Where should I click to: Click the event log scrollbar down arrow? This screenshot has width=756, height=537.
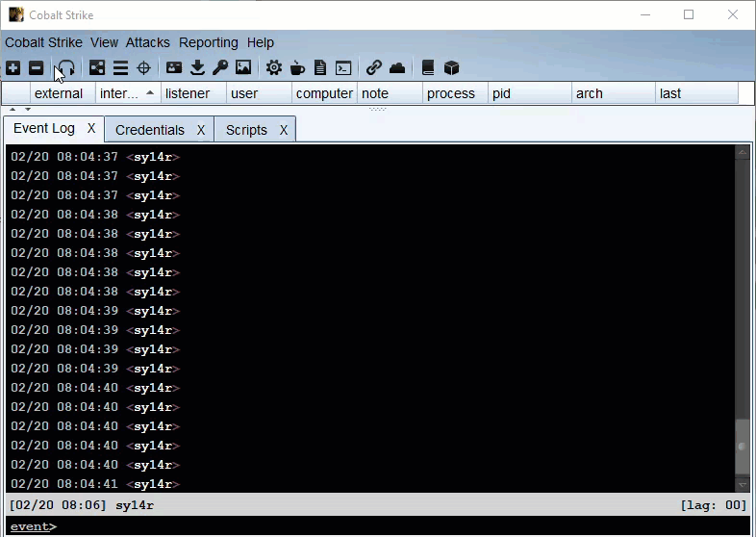[x=743, y=484]
